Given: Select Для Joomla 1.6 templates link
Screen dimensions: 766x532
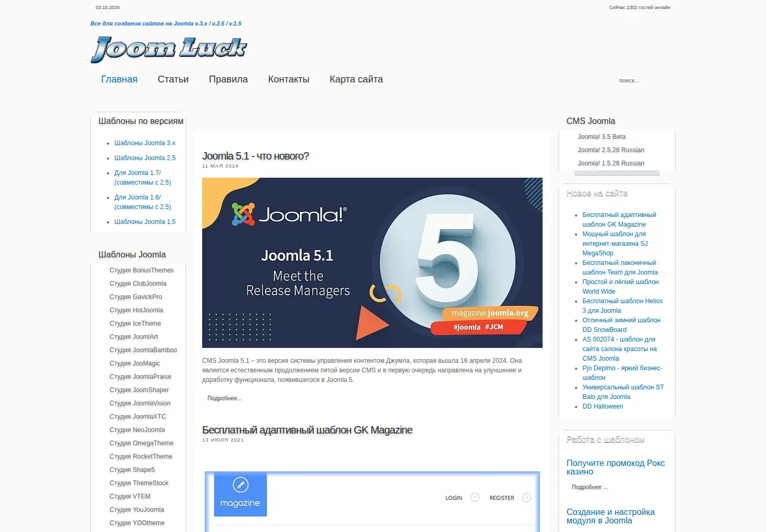Looking at the screenshot, I should click(x=143, y=202).
